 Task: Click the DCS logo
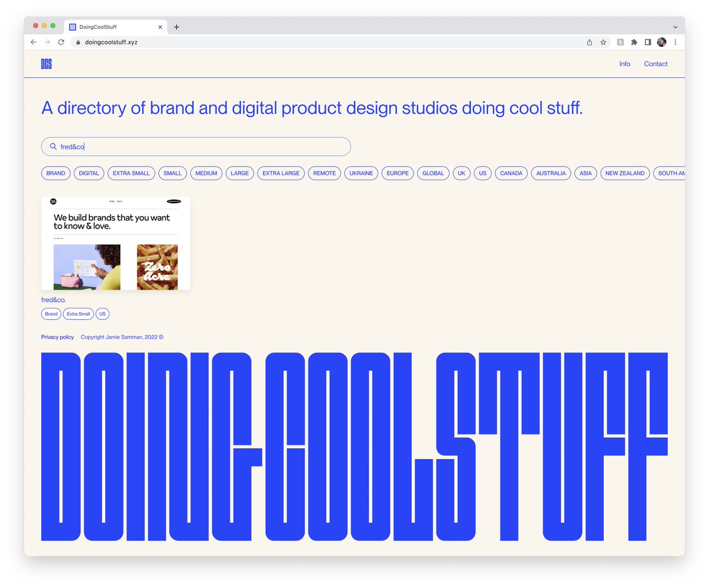46,63
